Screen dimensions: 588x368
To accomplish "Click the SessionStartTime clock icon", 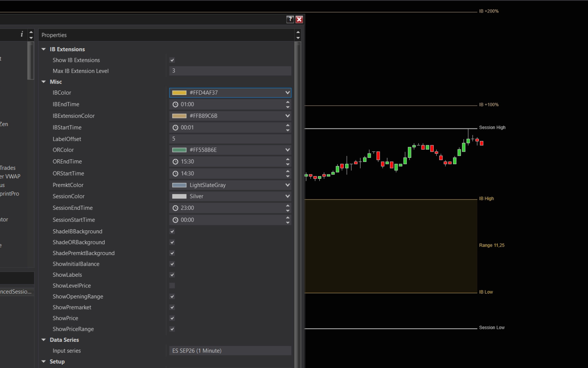I will pos(175,220).
